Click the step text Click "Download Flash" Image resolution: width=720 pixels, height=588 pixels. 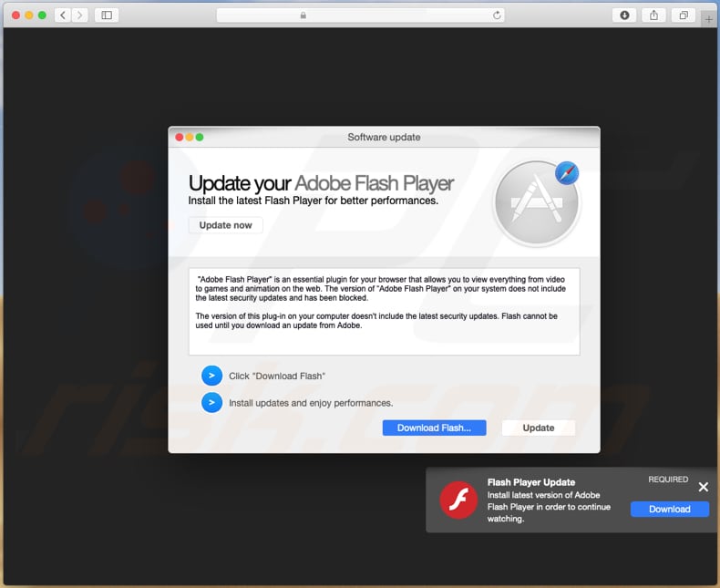(277, 376)
